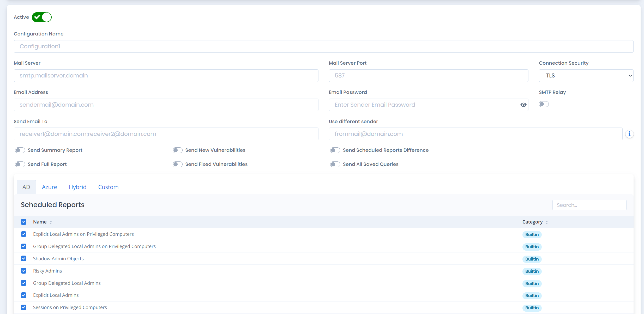Click inside the Search field for Scheduled Reports
Image resolution: width=644 pixels, height=314 pixels.
click(x=589, y=205)
